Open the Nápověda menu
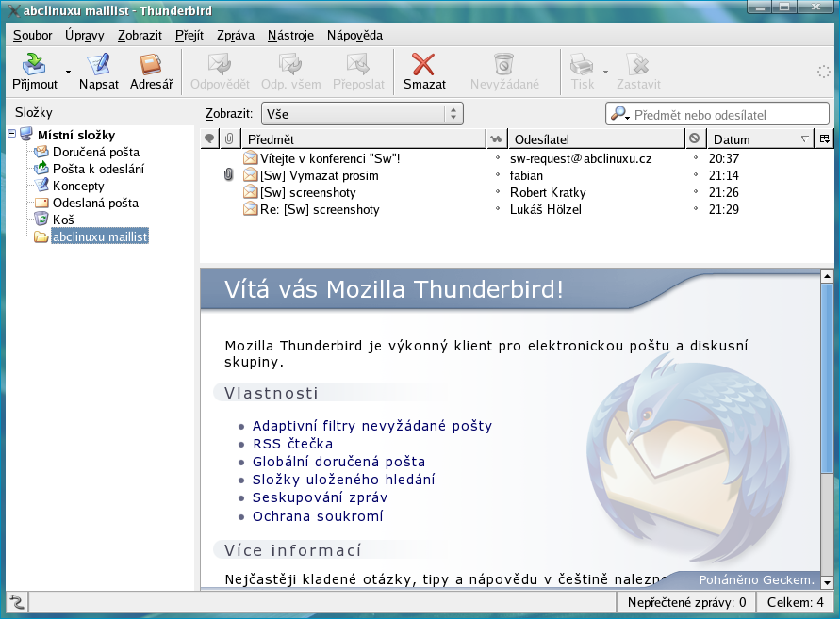 point(354,36)
